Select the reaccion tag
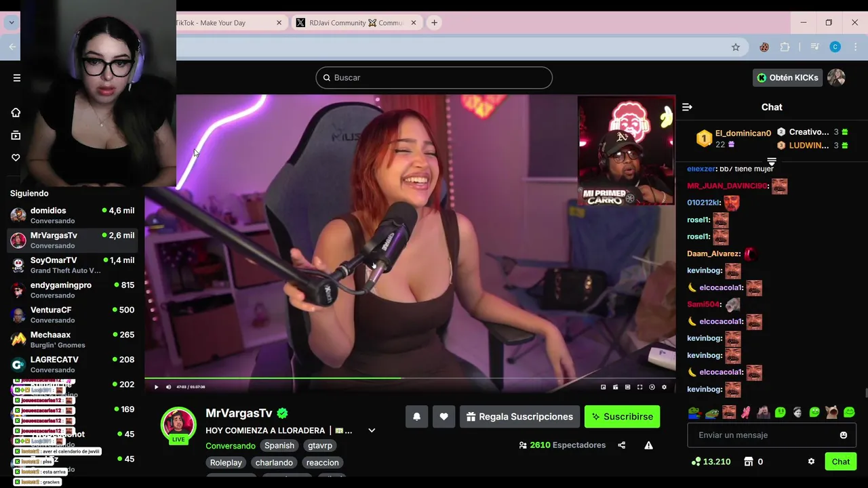Viewport: 868px width, 488px height. [323, 462]
